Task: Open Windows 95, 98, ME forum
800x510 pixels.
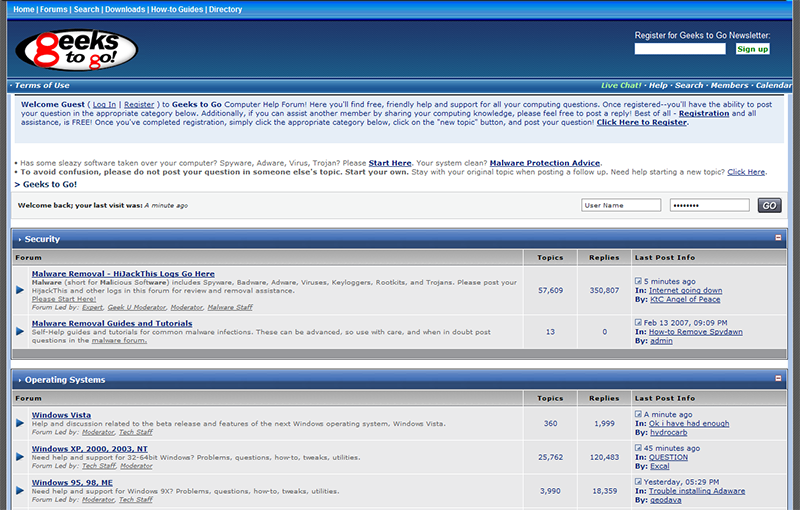Action: click(x=72, y=482)
